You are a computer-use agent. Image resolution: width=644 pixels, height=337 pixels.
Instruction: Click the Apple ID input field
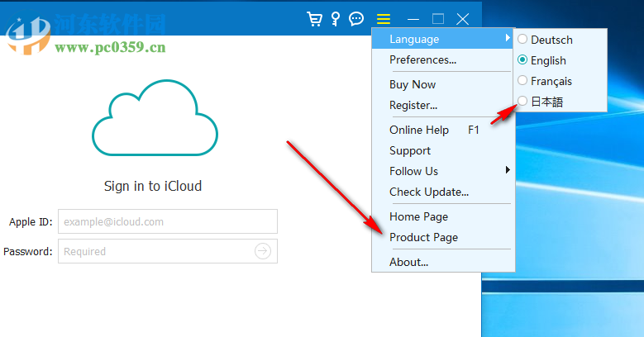coord(167,221)
